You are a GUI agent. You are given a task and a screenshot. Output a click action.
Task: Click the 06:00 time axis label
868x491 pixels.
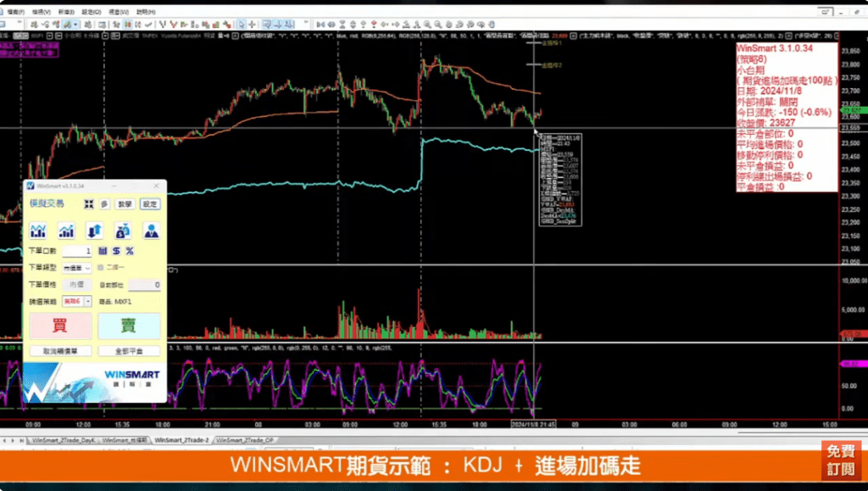(x=679, y=425)
